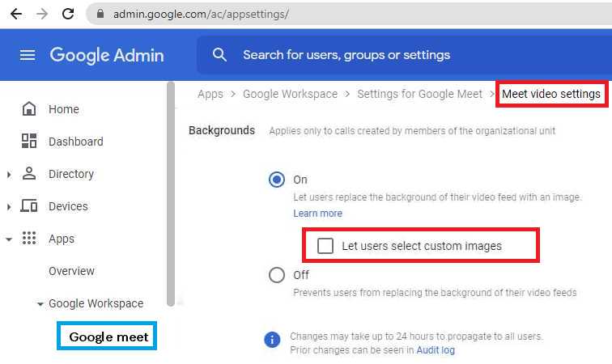
Task: Select the On radio button for Backgrounds
Action: pos(277,180)
